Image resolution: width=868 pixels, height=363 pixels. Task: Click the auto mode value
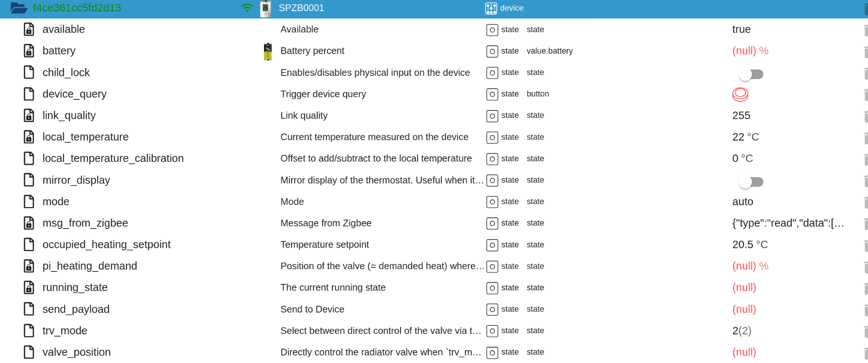743,202
